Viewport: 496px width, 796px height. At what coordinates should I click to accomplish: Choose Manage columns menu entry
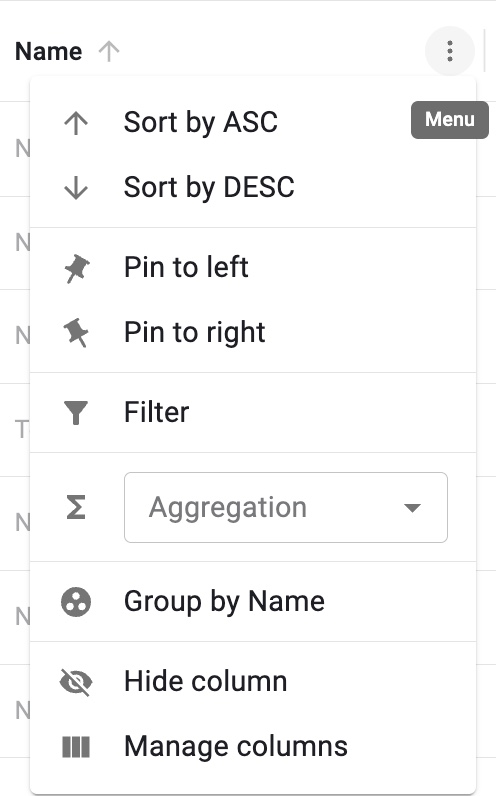pyautogui.click(x=253, y=746)
